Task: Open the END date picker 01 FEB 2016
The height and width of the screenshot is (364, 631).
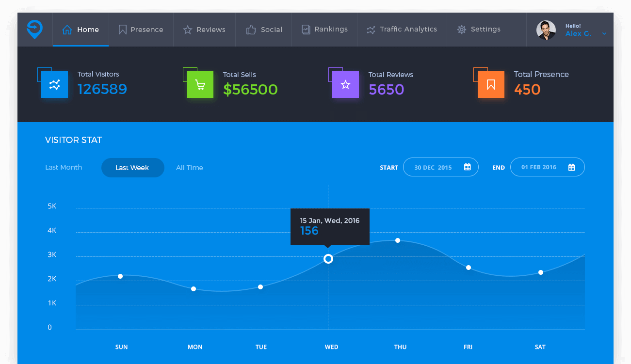Action: (539, 167)
